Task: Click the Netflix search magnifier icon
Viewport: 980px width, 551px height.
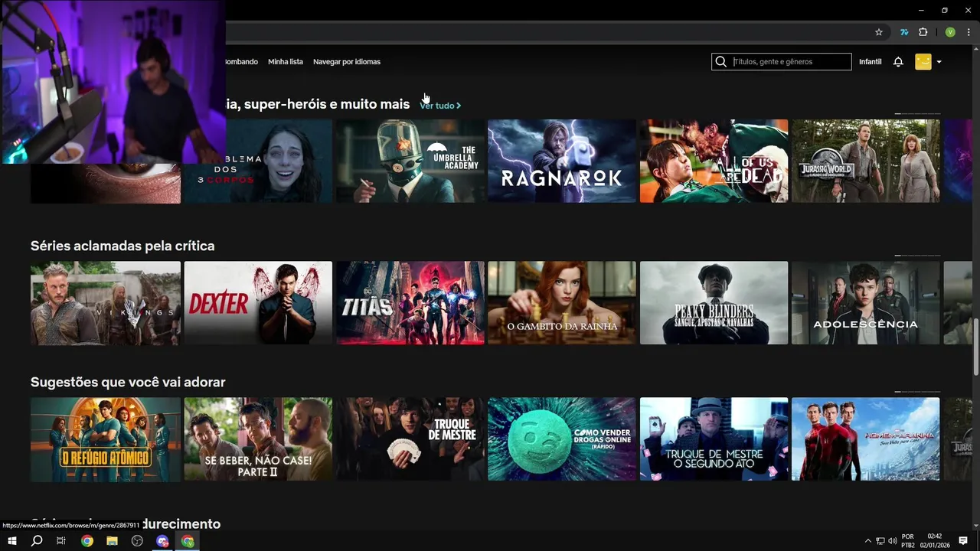Action: click(x=720, y=62)
